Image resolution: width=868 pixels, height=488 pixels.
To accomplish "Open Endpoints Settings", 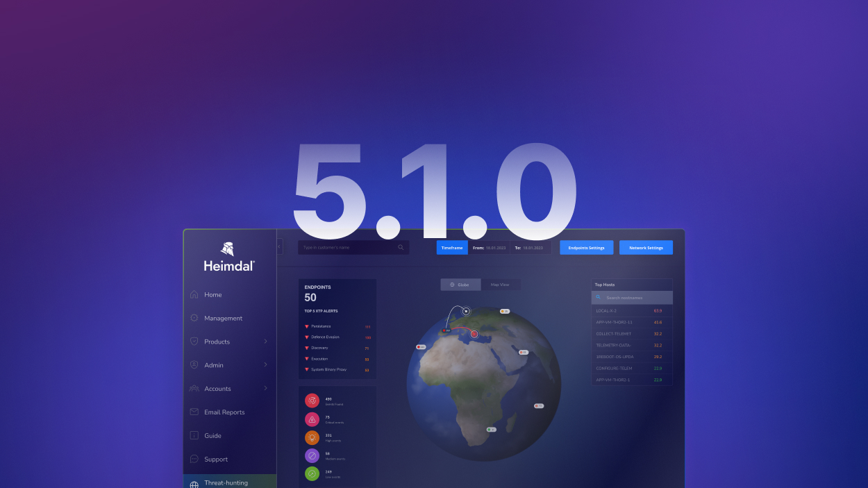I will click(586, 248).
